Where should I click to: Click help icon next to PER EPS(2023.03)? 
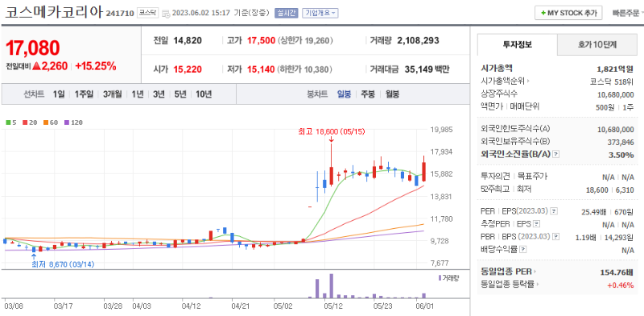554,211
